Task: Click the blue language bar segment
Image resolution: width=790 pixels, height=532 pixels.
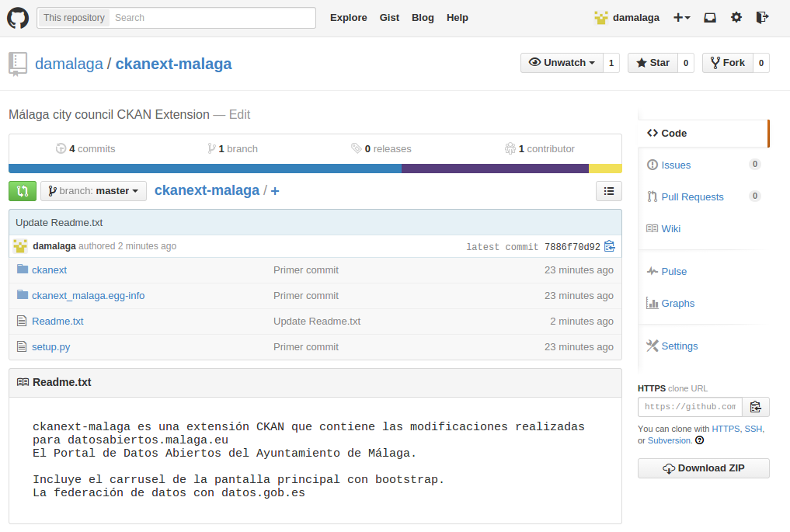Action: click(205, 169)
